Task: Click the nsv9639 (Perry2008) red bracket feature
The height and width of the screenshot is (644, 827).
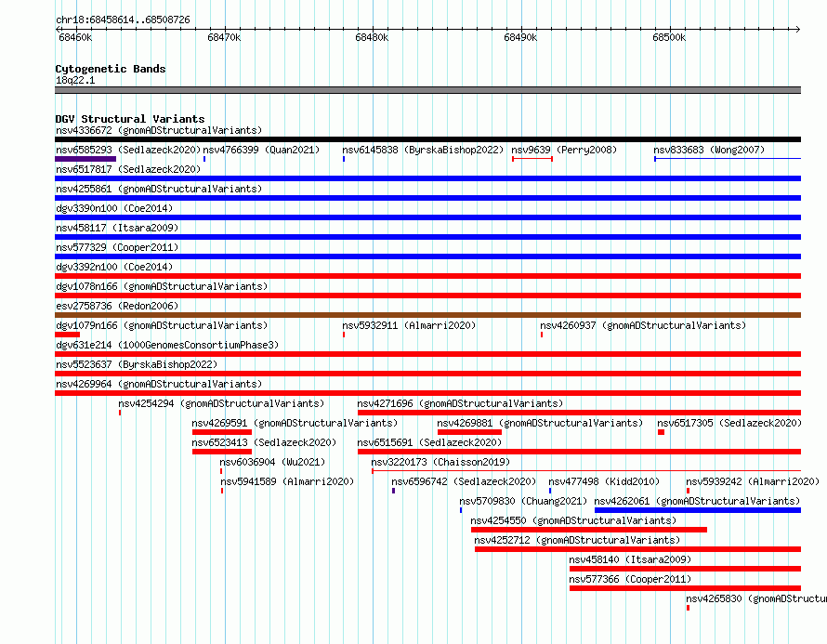Action: (x=532, y=159)
